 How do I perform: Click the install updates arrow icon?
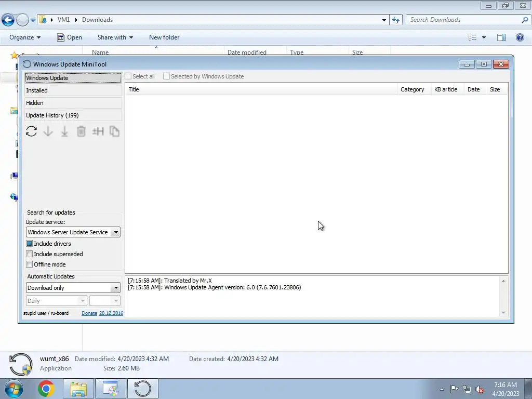[64, 131]
